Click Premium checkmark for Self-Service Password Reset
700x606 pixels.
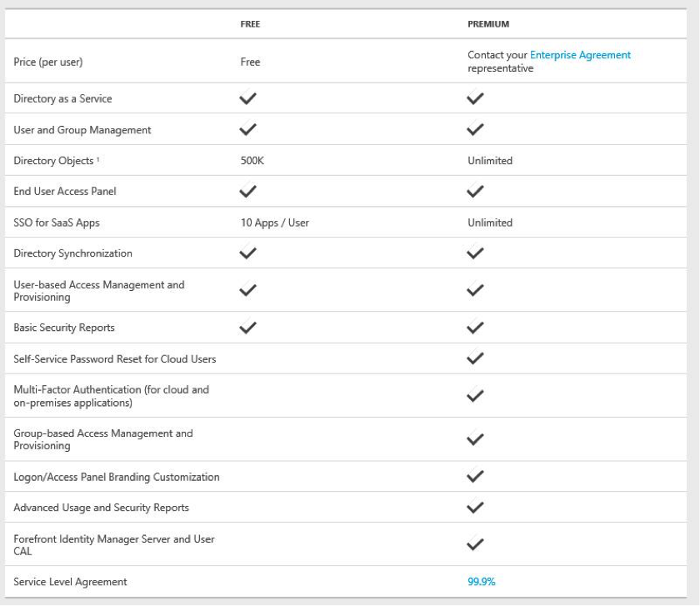476,358
